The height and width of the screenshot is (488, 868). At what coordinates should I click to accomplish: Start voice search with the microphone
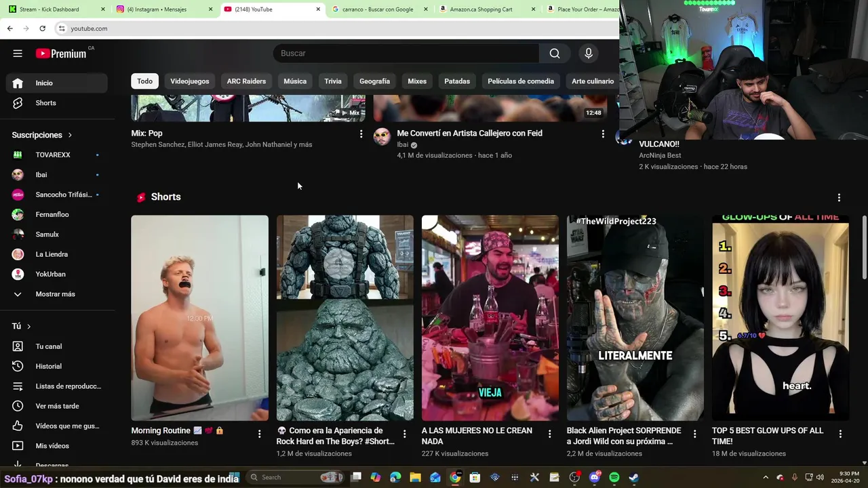pos(589,54)
